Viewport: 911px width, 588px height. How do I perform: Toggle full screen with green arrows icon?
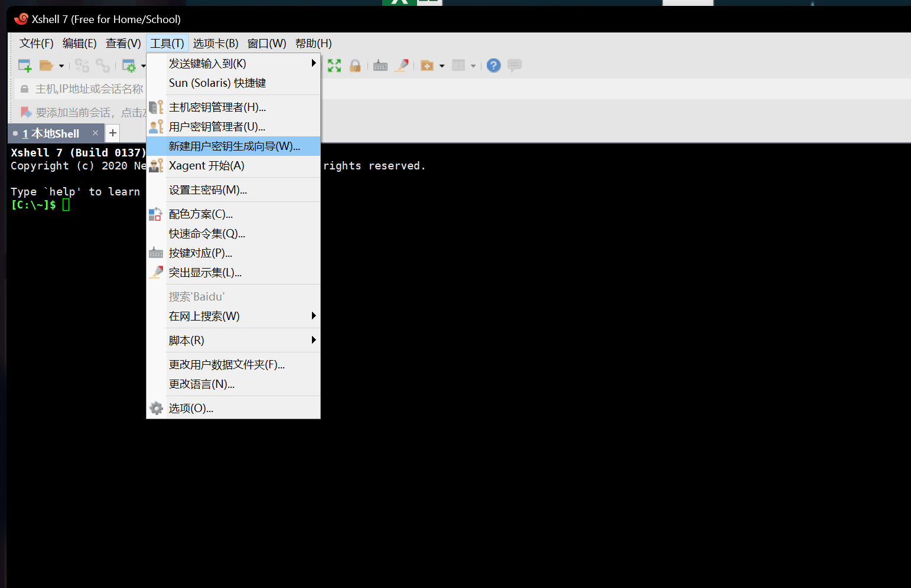coord(334,66)
